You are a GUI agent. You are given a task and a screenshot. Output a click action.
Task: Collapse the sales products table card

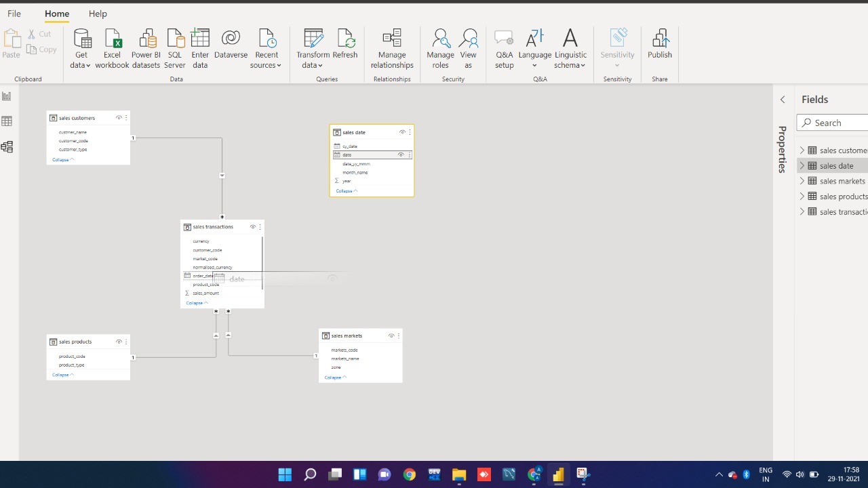point(63,375)
